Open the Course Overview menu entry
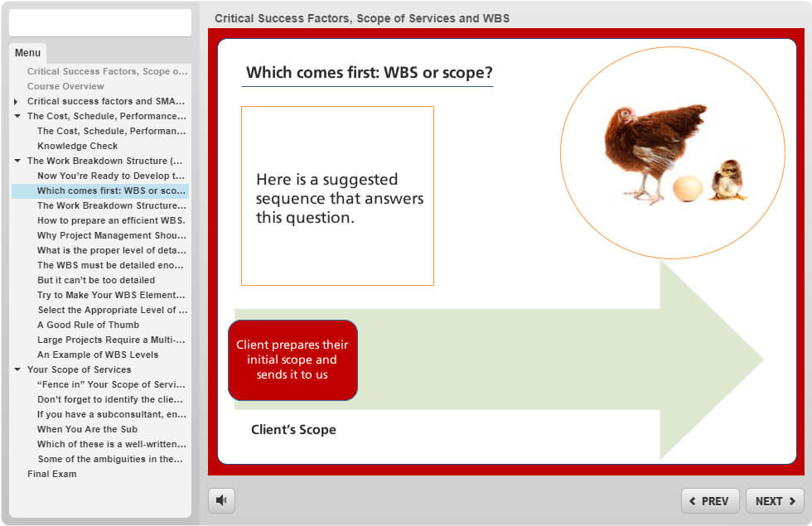812x526 pixels. pos(65,86)
